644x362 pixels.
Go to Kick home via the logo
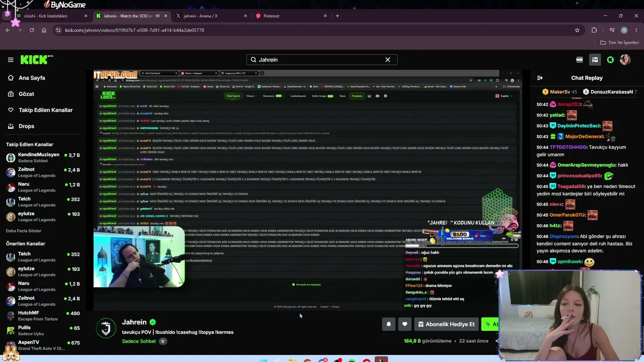tap(37, 60)
